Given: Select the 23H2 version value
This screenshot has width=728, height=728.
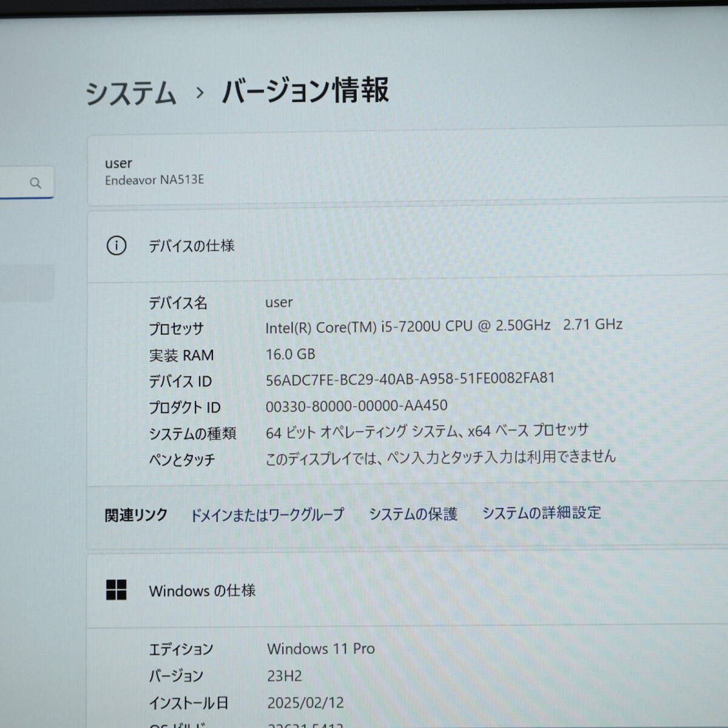Looking at the screenshot, I should pyautogui.click(x=285, y=676).
